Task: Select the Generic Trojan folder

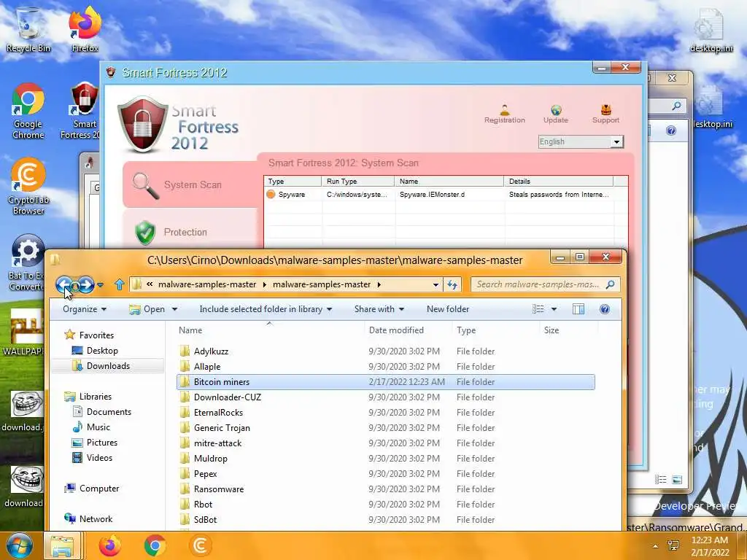Action: (386, 427)
